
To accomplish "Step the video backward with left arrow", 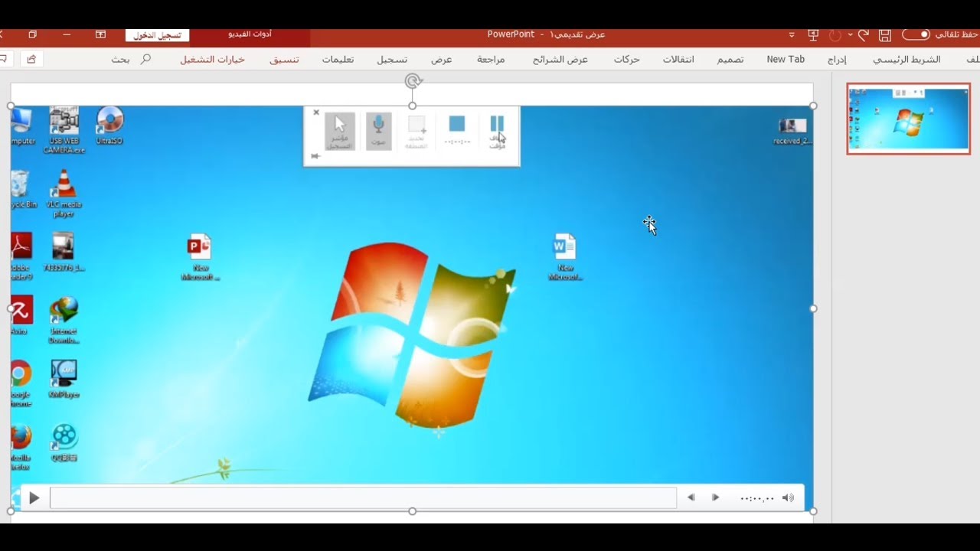I will click(691, 497).
